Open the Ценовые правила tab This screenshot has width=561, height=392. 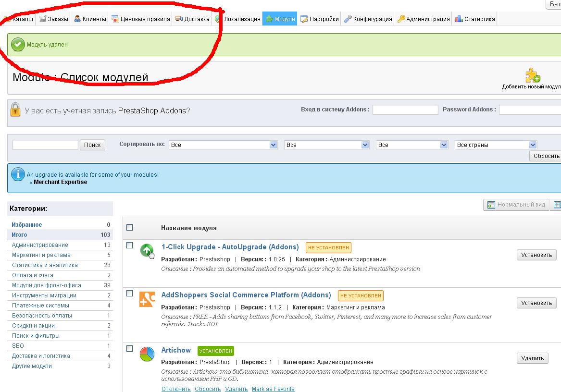click(140, 19)
